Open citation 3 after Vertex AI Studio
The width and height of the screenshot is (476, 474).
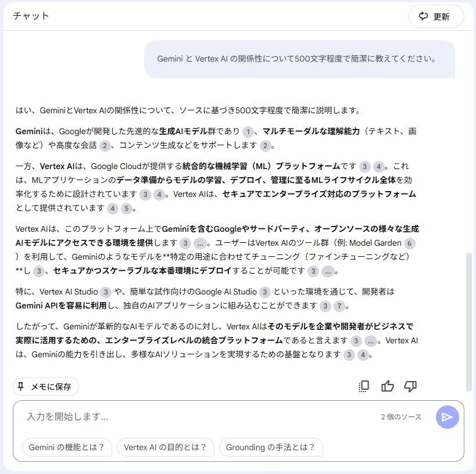pyautogui.click(x=106, y=292)
